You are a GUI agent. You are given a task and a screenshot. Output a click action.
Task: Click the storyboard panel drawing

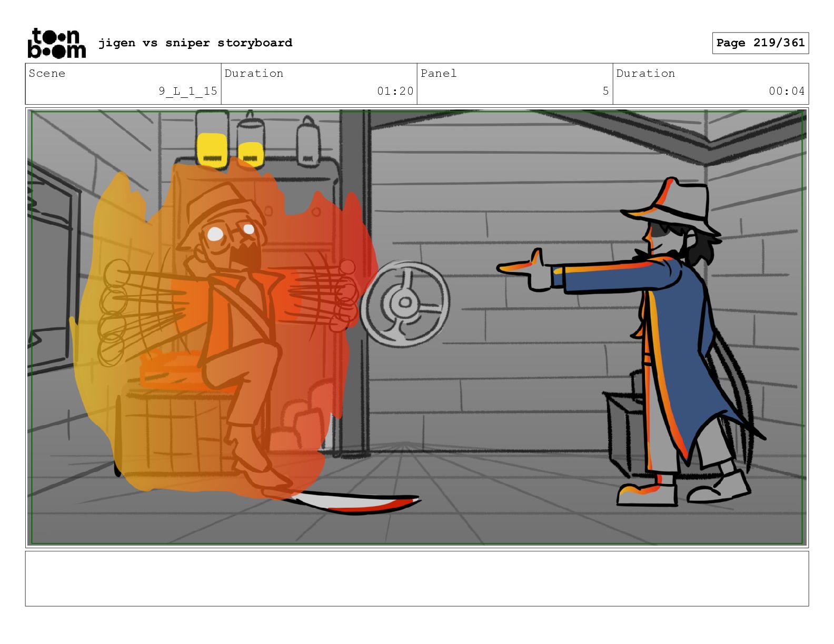pyautogui.click(x=417, y=327)
